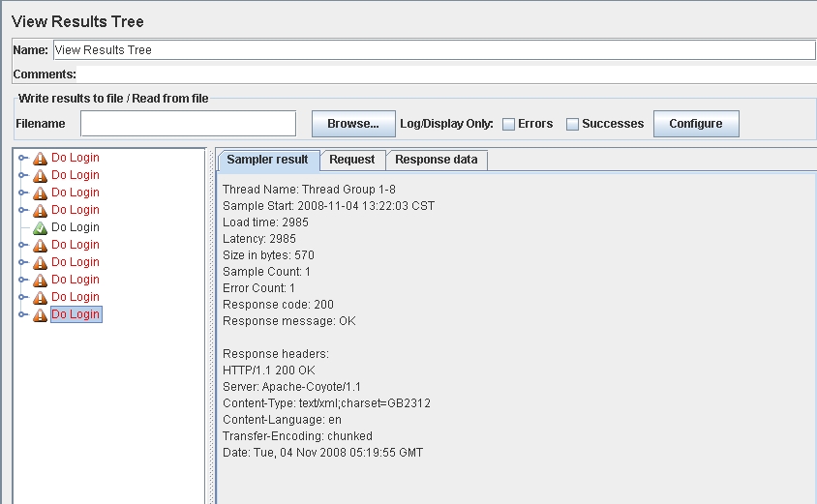Expand the seventh Do Login tree node

[22, 262]
